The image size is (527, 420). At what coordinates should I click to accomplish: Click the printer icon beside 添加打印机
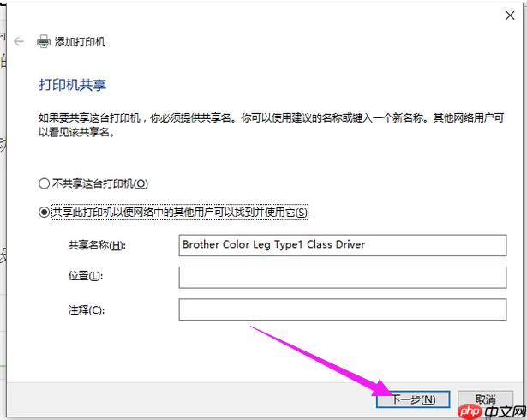[x=44, y=42]
